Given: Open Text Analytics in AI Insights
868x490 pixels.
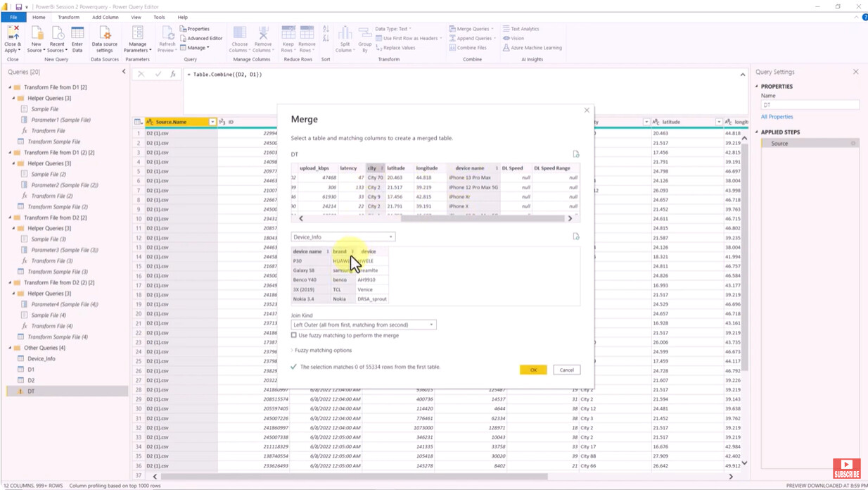Looking at the screenshot, I should coord(521,29).
